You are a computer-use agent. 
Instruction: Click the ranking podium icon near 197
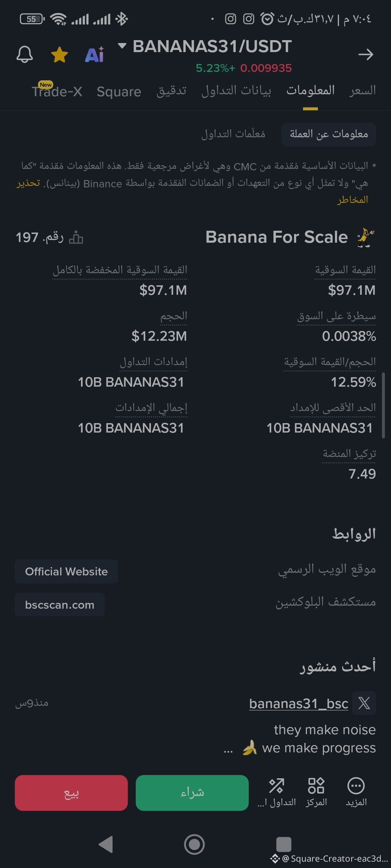click(76, 238)
